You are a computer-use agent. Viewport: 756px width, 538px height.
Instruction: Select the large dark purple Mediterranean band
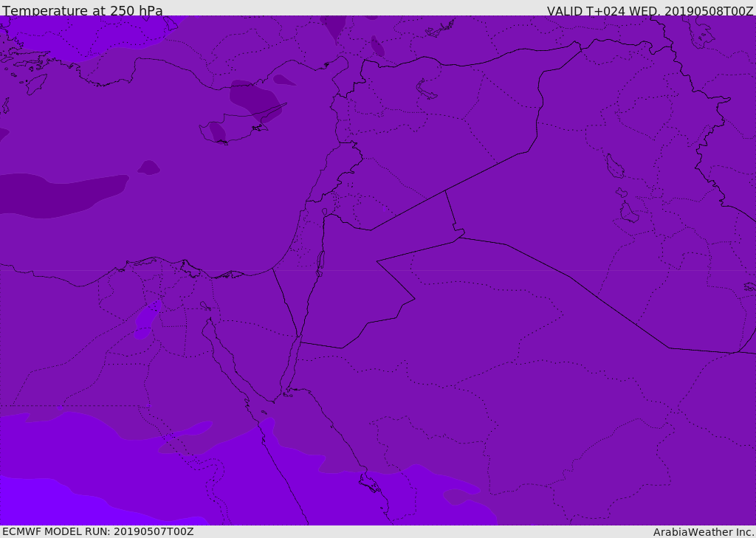[x=63, y=194]
